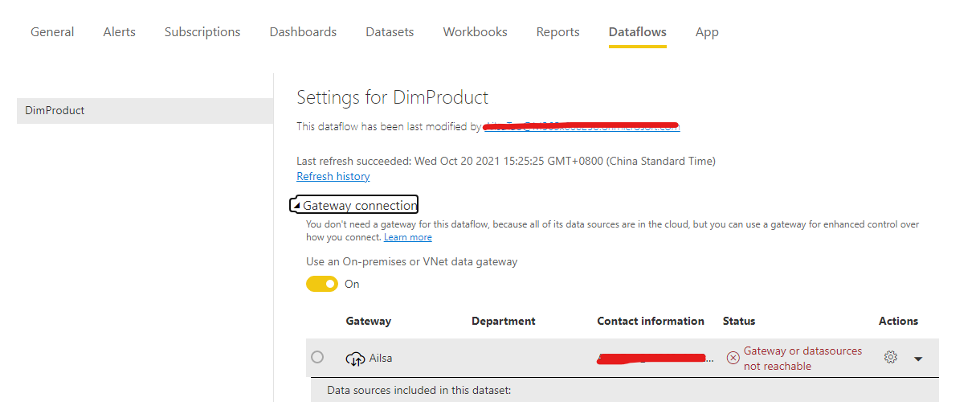Open the Workbooks tab

[475, 32]
